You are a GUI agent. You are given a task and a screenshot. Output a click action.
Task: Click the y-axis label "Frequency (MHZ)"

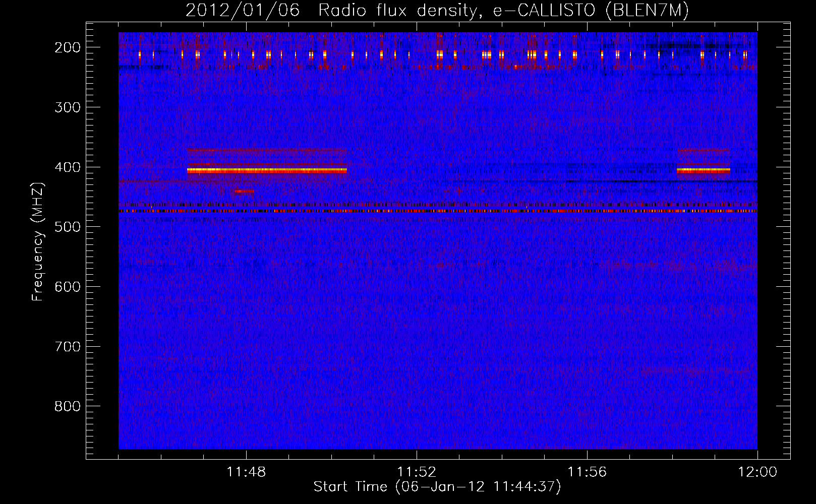[38, 241]
